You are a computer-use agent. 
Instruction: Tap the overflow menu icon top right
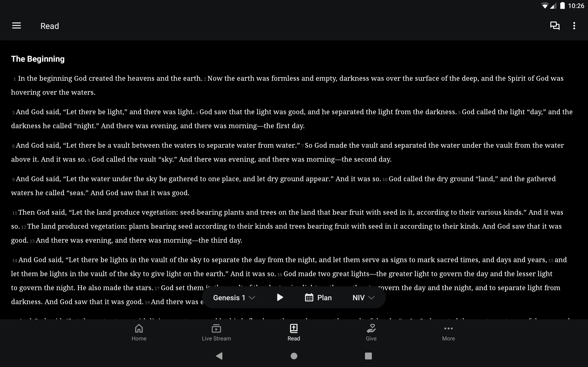tap(574, 26)
